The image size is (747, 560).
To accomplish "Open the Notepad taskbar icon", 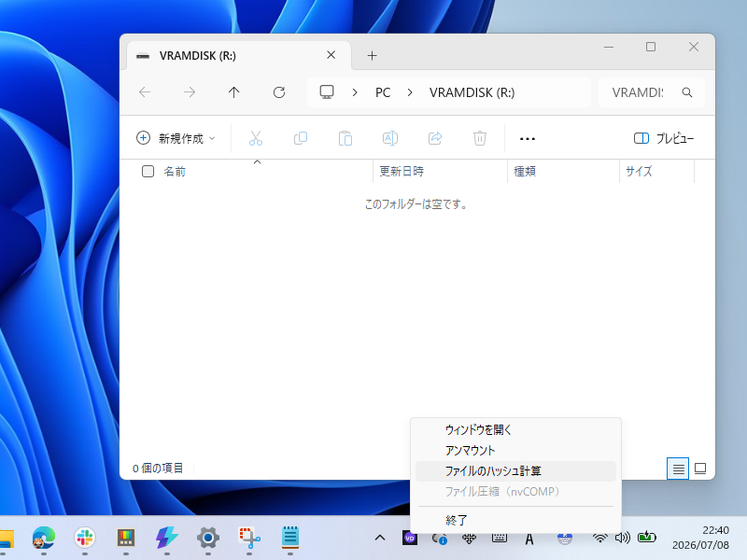I will click(290, 538).
